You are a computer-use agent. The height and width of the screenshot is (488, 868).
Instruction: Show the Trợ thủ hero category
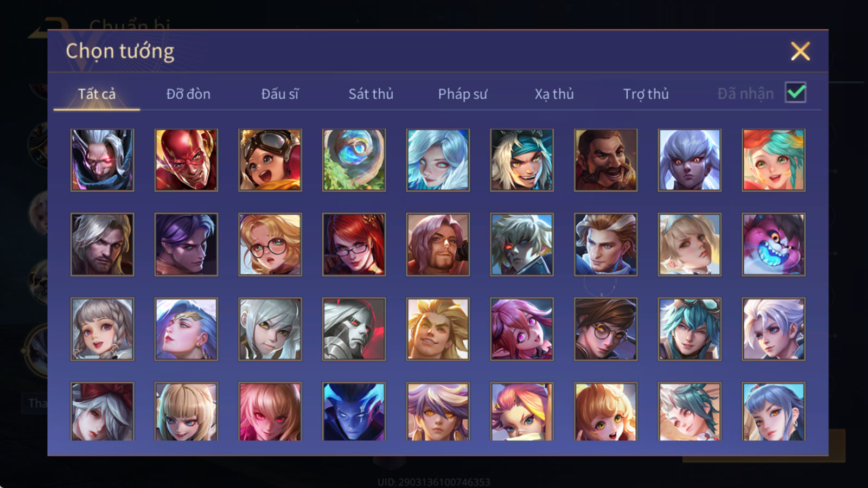pyautogui.click(x=646, y=94)
